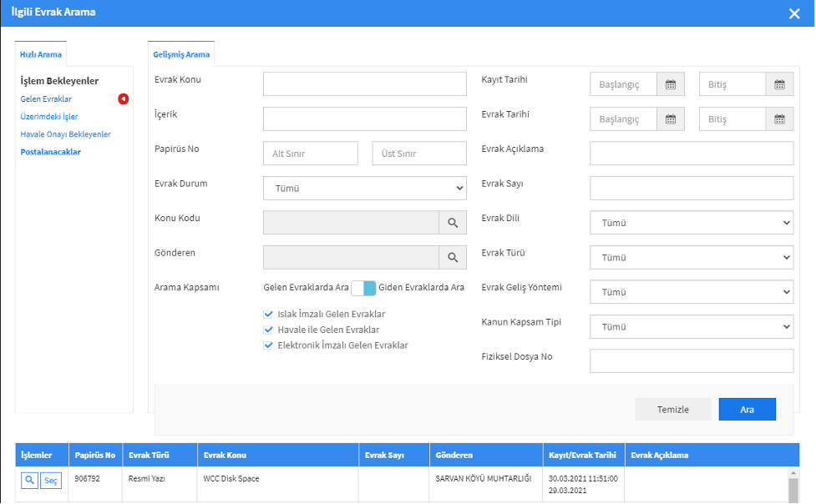Image resolution: width=816 pixels, height=504 pixels.
Task: Open Havale Onayı Bekleyenler link
Action: (x=66, y=134)
